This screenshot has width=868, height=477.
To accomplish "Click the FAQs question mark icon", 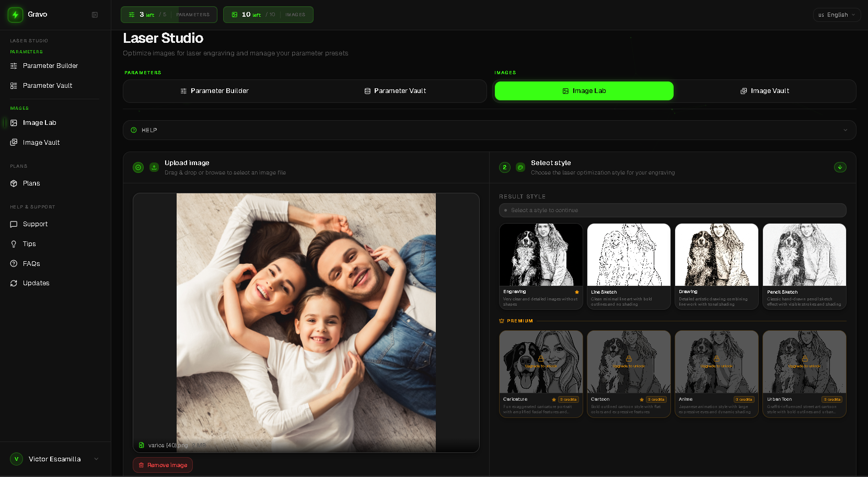I will [14, 263].
